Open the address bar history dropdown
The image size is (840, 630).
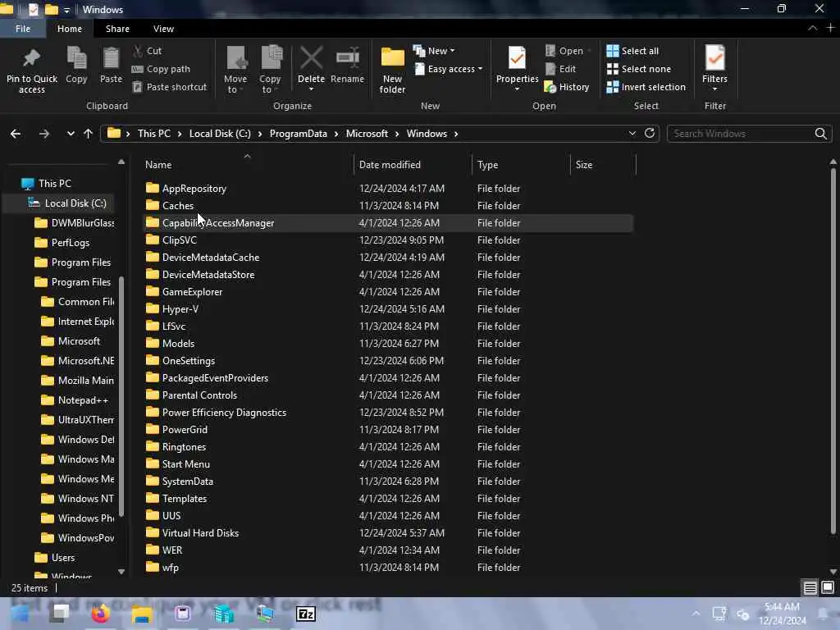pos(632,134)
